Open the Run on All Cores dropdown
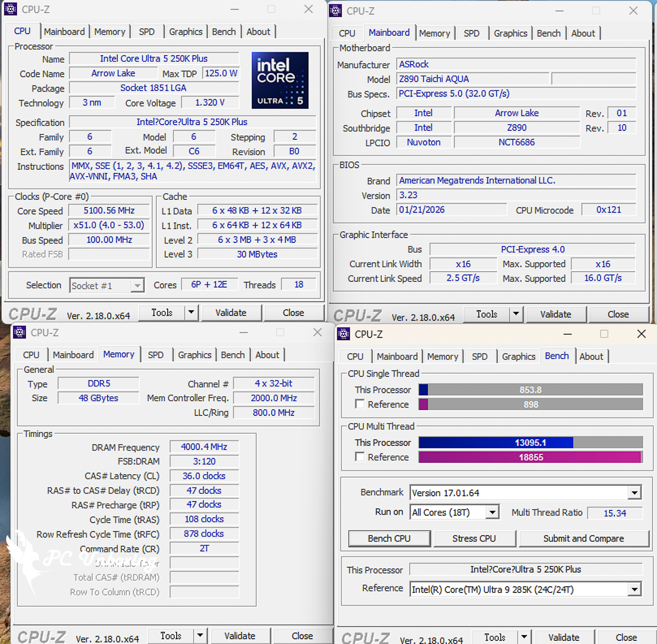The width and height of the screenshot is (657, 644). (x=492, y=512)
